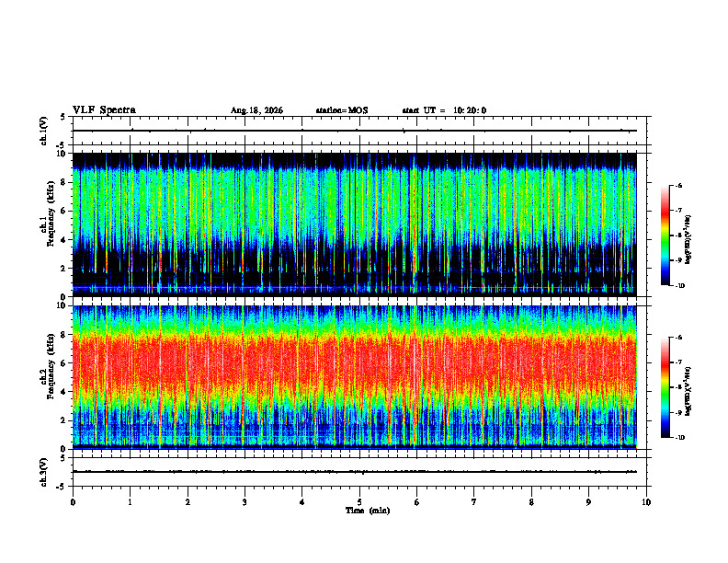Click the "ch.1(V)" waveform axis label

point(44,131)
